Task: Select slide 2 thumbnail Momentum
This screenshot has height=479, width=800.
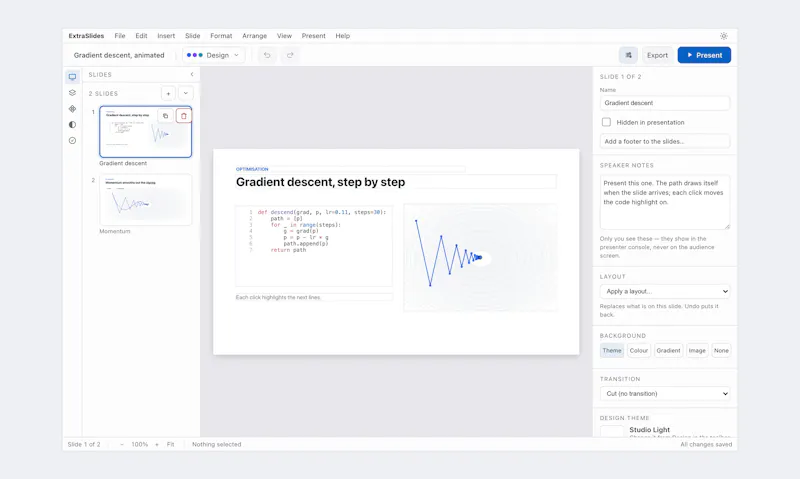Action: pos(145,199)
